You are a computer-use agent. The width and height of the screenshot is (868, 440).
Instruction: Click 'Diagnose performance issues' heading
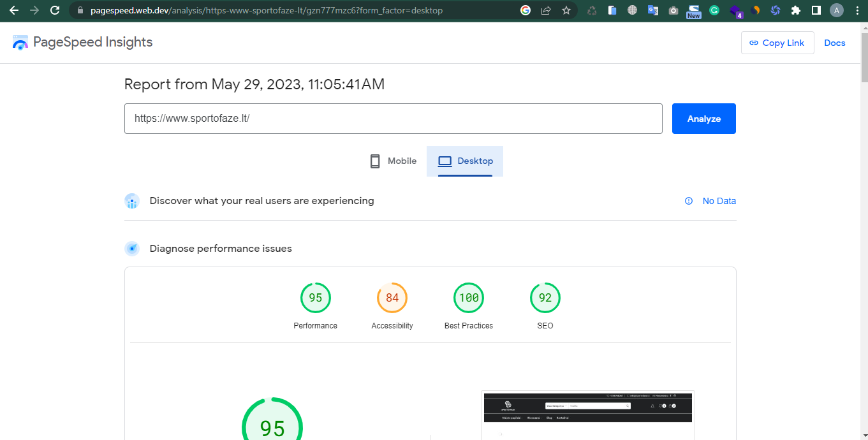tap(221, 249)
